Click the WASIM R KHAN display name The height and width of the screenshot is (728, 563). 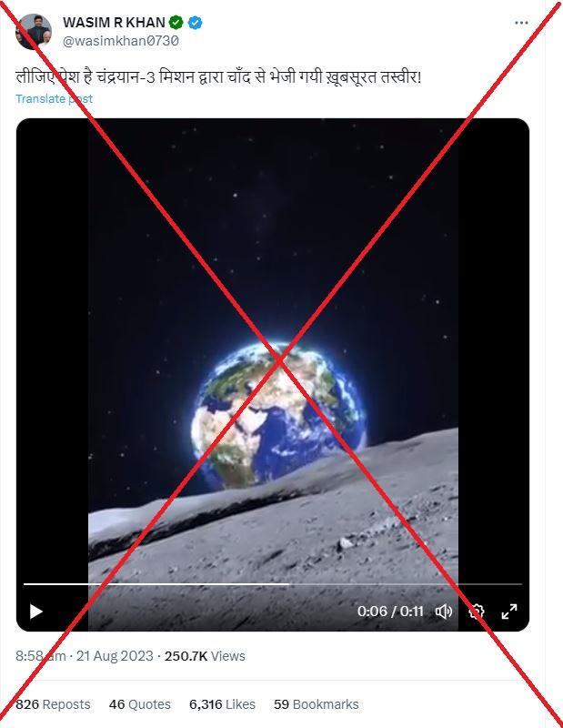pyautogui.click(x=115, y=22)
